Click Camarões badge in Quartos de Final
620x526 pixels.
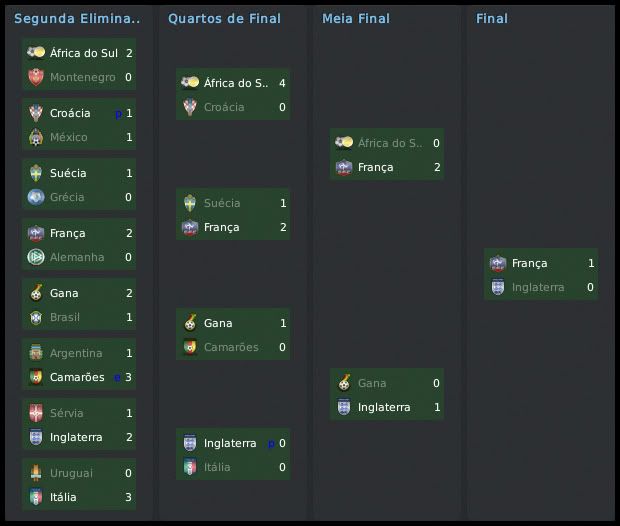[189, 347]
